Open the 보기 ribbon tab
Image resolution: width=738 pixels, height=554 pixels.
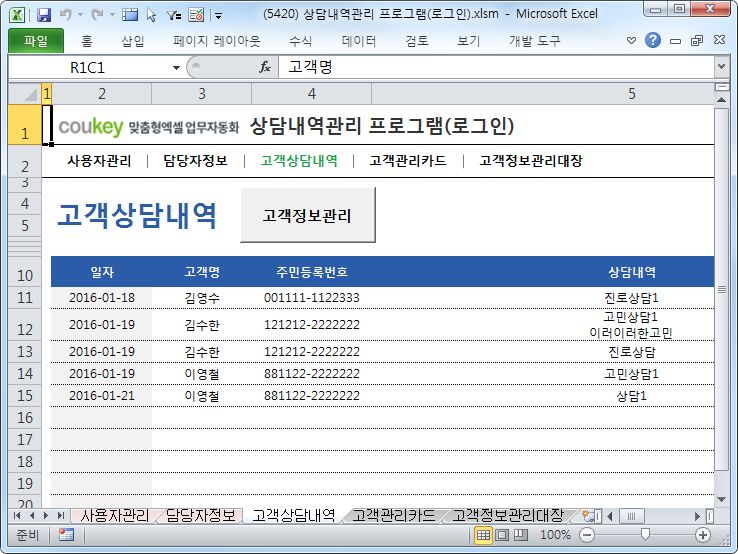(468, 41)
